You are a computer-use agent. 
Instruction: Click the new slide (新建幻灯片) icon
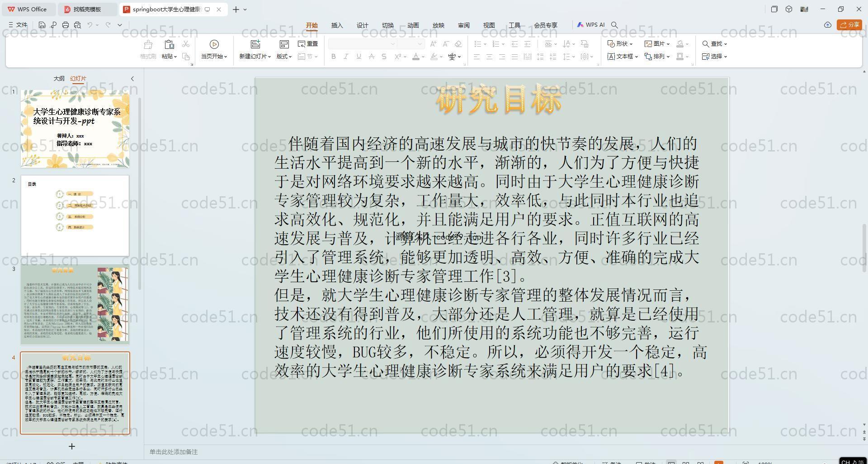click(x=255, y=44)
